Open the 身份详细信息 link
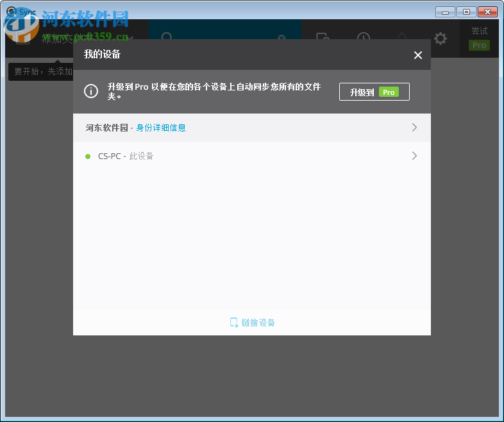 click(161, 128)
